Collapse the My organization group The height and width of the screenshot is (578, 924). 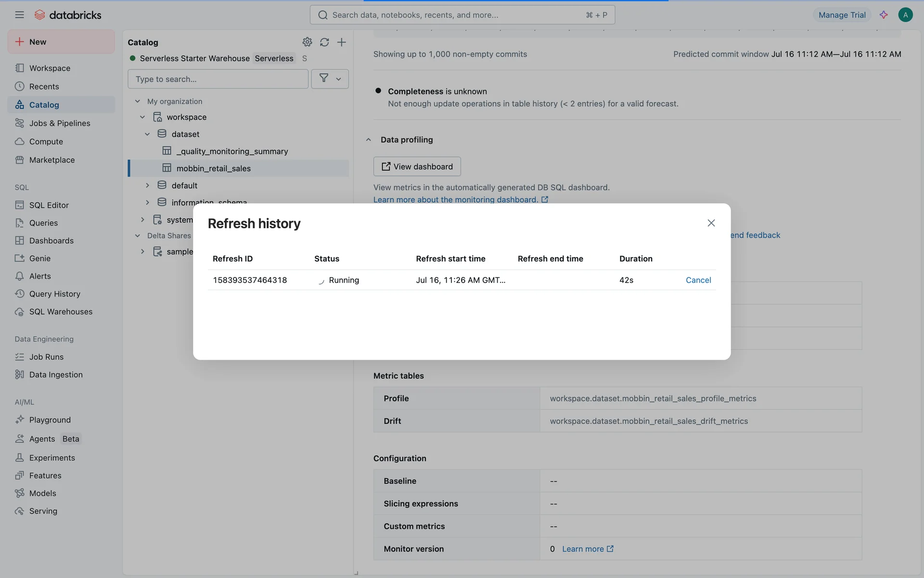(x=138, y=102)
